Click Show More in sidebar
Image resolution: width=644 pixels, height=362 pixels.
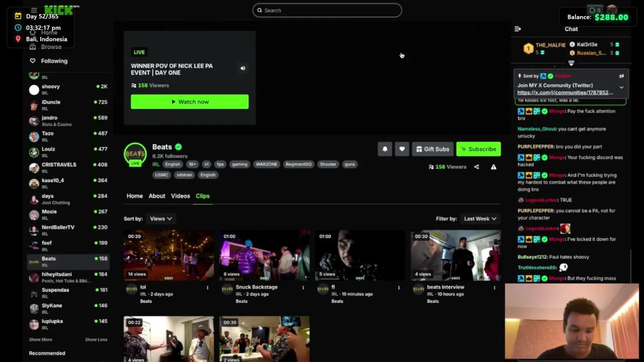[x=40, y=339]
